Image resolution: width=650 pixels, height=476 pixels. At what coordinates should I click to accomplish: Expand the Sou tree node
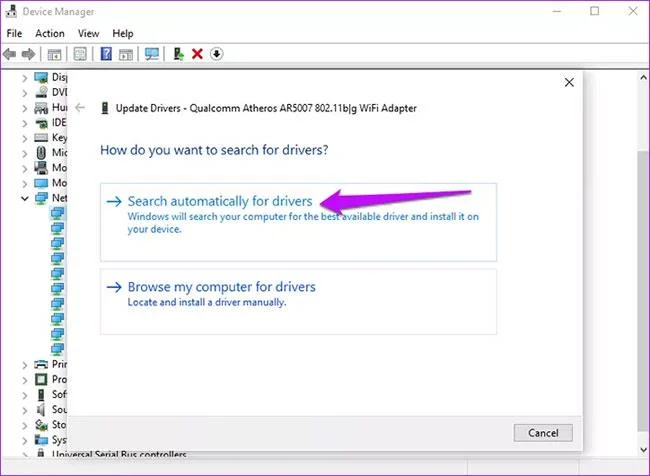tap(24, 410)
